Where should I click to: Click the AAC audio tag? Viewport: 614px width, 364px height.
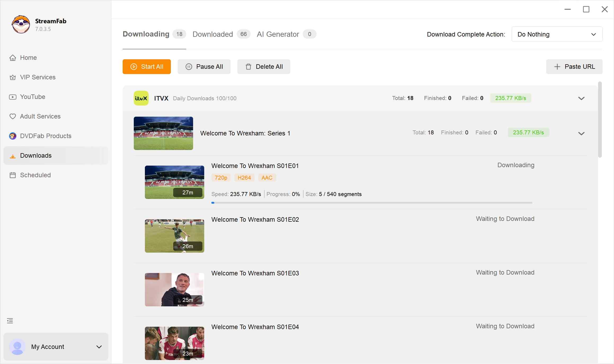coord(267,178)
